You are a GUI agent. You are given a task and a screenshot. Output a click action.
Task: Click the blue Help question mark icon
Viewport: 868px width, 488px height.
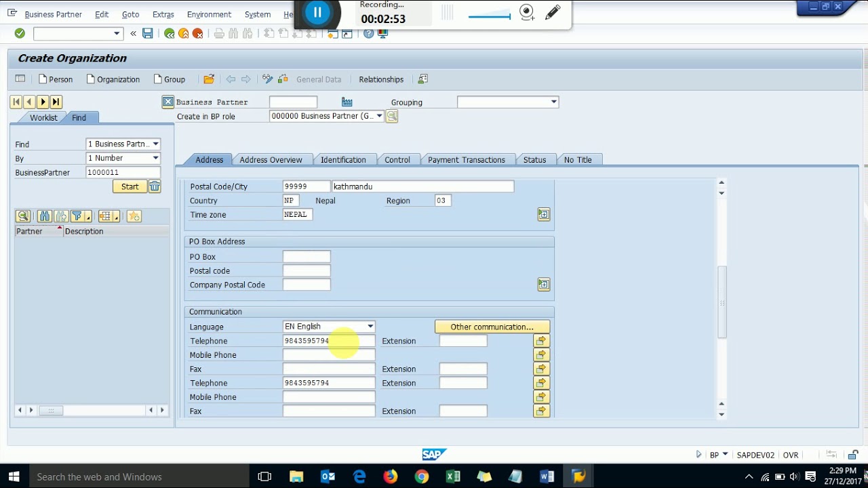tap(368, 33)
